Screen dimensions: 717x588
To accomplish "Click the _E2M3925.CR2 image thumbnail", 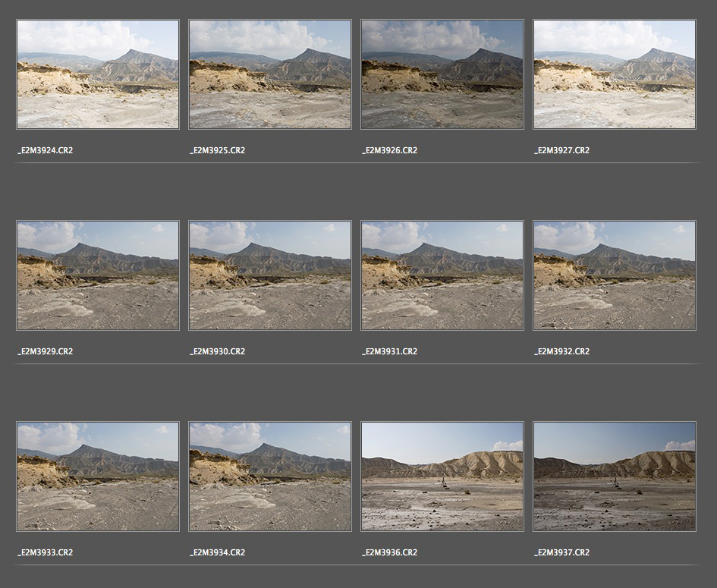I will [x=270, y=74].
